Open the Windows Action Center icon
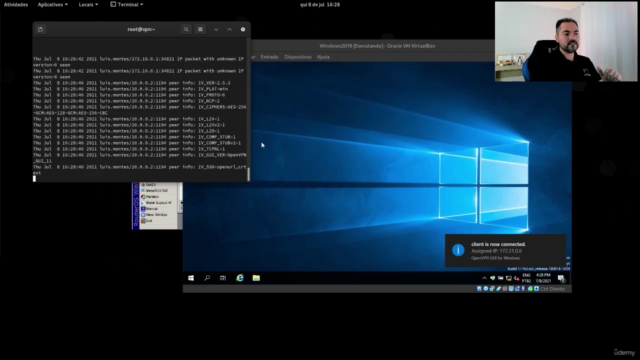Viewport: 640px width, 360px height. pos(562,278)
